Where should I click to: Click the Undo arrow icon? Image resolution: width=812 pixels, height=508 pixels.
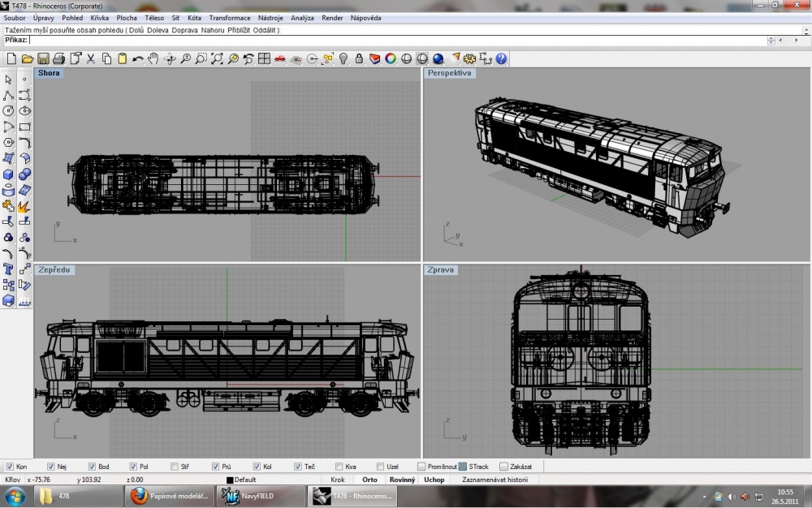click(x=138, y=59)
